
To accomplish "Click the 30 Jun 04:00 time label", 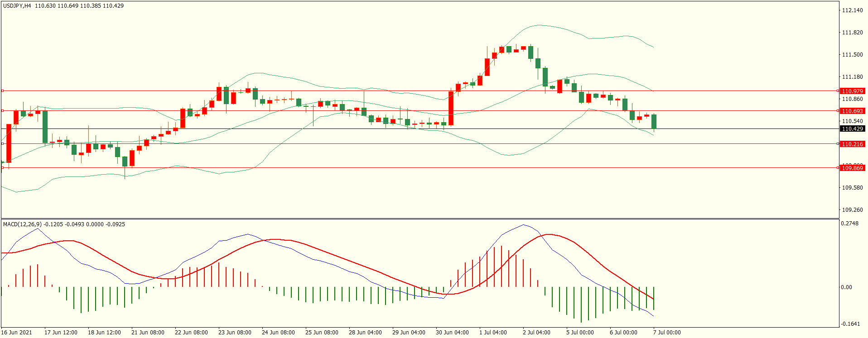I will point(452,333).
